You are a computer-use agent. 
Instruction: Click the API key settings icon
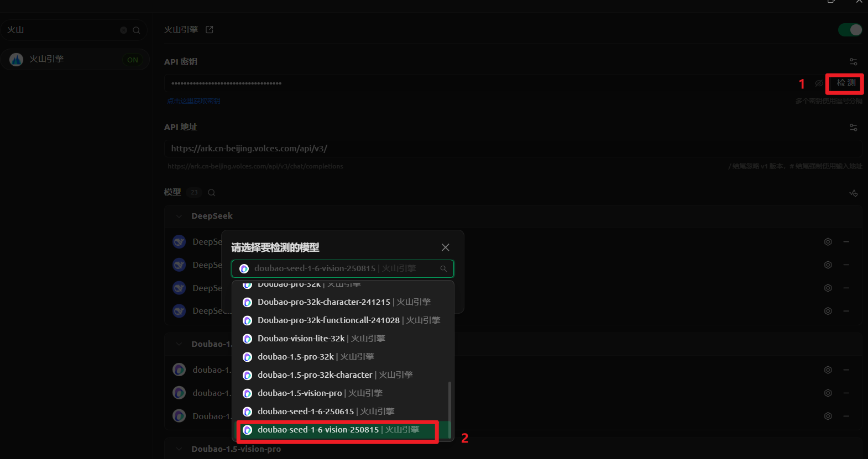pos(853,62)
